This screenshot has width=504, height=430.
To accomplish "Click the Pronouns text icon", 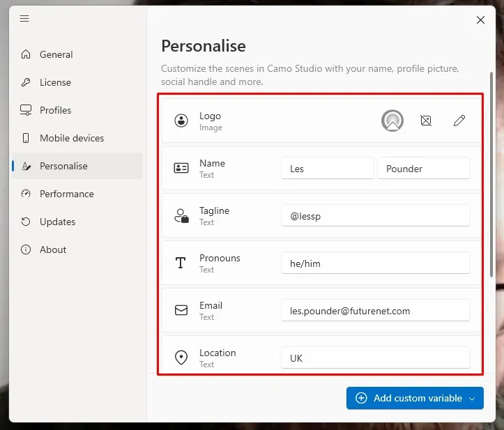I will [181, 263].
